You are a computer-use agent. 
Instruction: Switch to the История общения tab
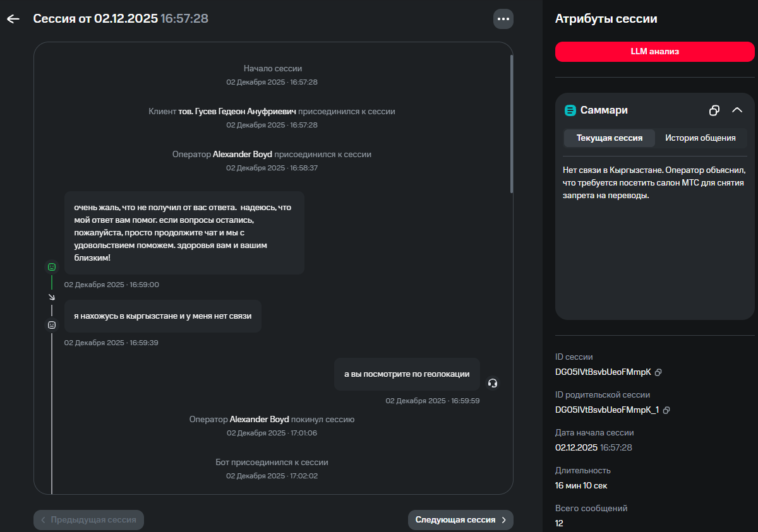700,138
